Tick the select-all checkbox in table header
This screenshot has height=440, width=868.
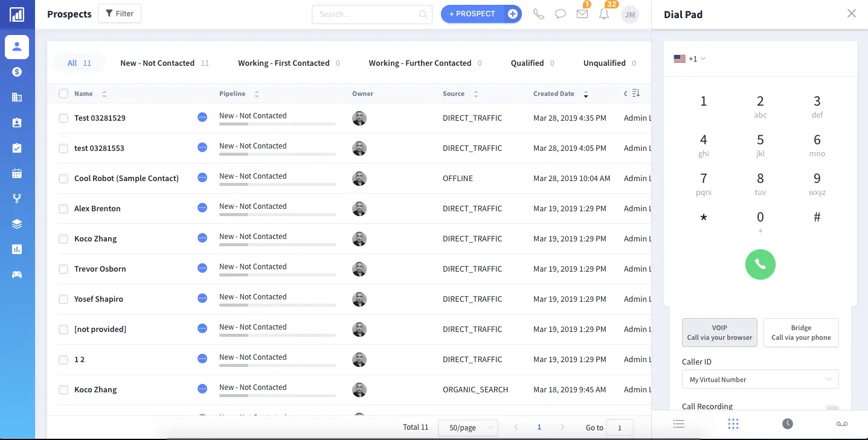point(63,94)
